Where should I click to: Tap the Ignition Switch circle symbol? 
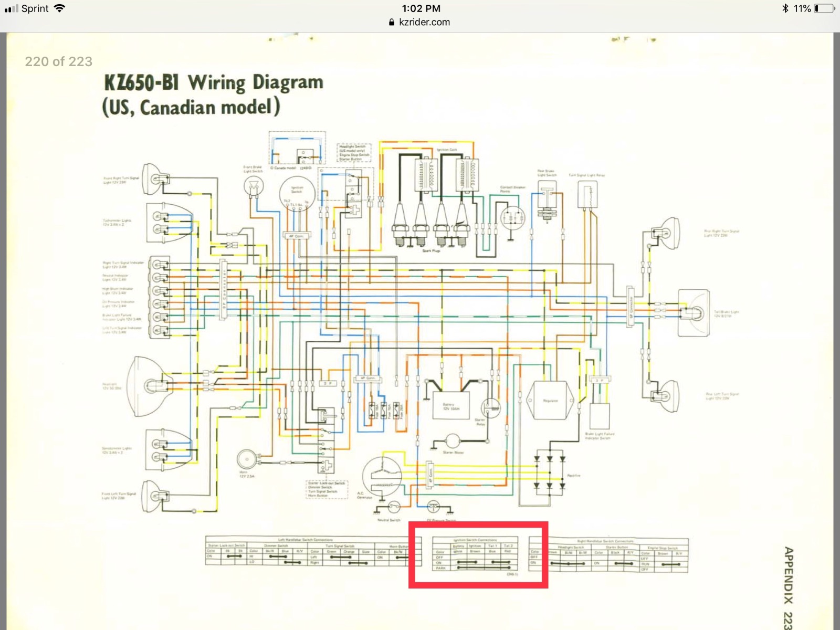point(297,192)
